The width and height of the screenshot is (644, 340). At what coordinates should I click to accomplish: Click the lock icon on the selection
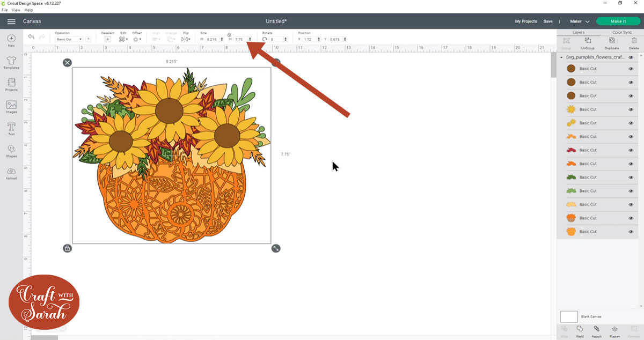point(67,248)
